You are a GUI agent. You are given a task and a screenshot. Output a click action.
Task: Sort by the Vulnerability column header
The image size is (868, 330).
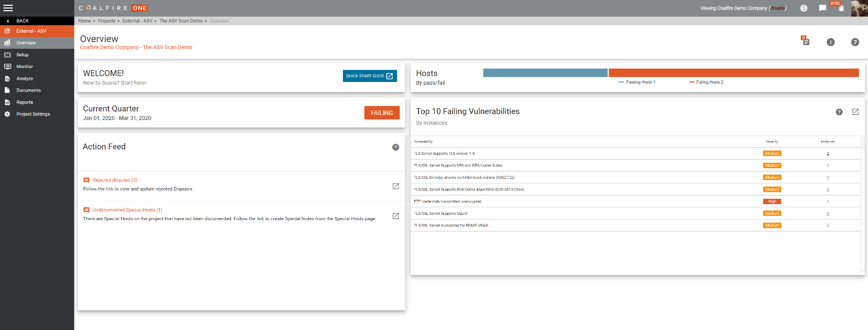[423, 141]
